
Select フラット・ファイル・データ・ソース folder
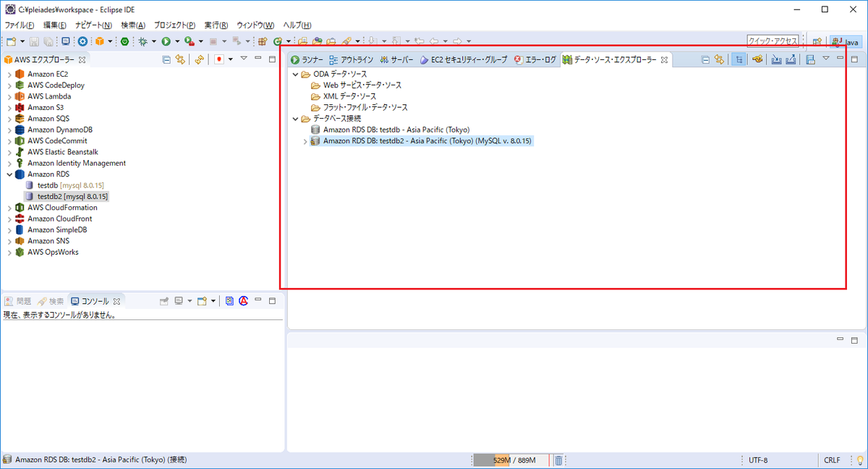359,108
